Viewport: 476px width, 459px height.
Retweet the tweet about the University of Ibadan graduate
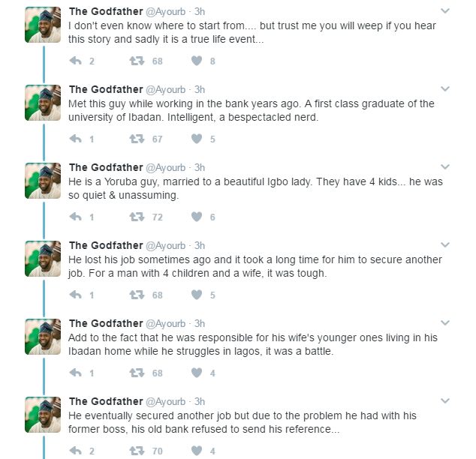pyautogui.click(x=137, y=139)
